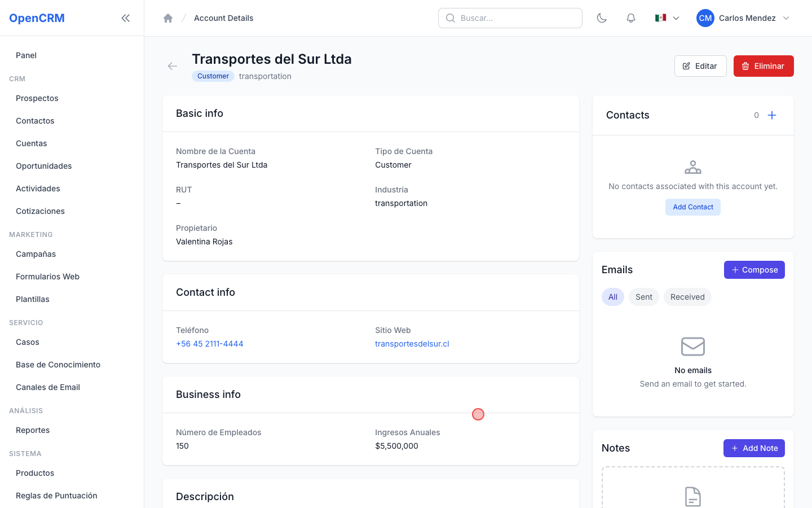Open Productos in Sistema

[x=72, y=473]
